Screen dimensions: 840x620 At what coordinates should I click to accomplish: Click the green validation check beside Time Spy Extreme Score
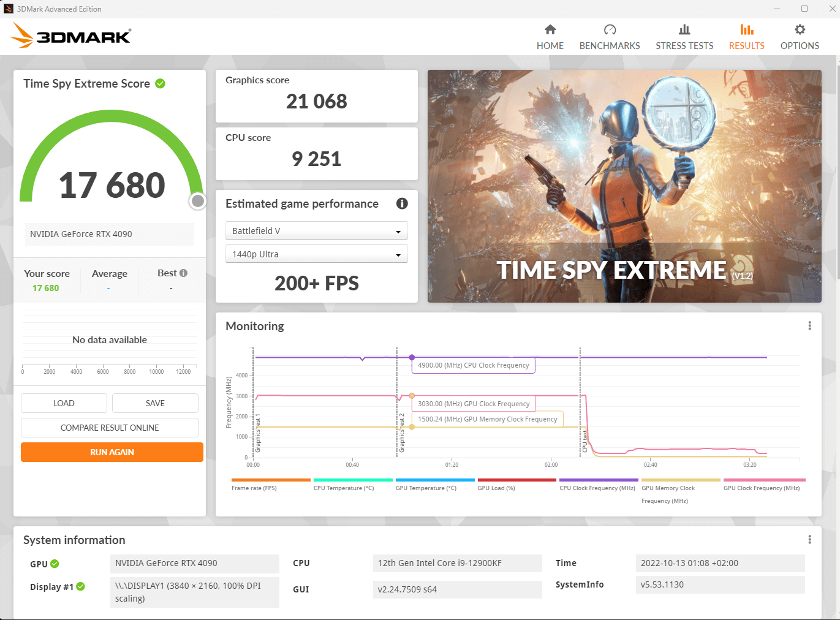[x=160, y=83]
